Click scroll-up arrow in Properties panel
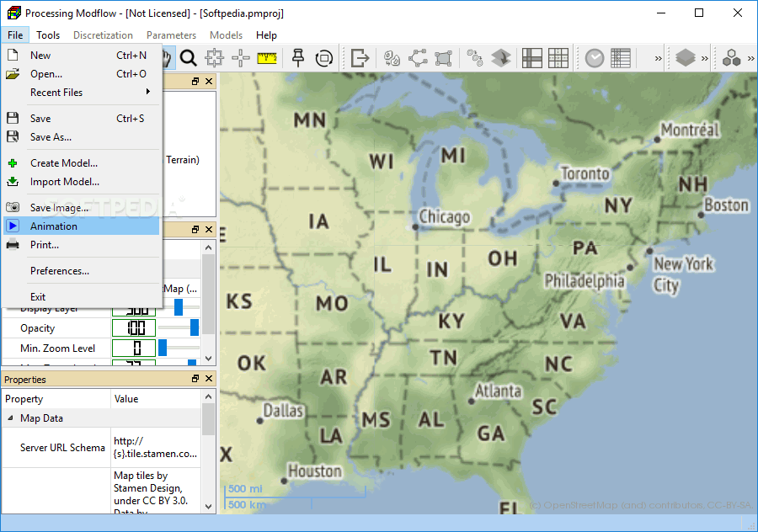 [208, 396]
